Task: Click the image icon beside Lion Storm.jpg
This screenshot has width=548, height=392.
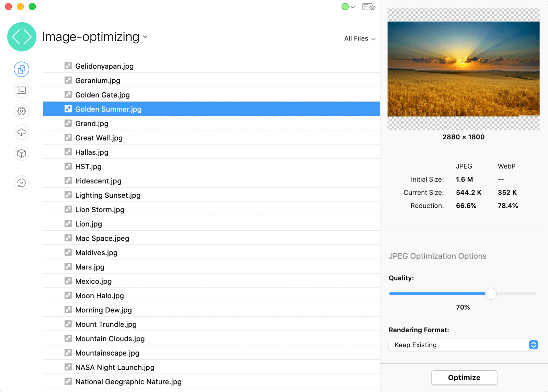Action: (x=68, y=209)
